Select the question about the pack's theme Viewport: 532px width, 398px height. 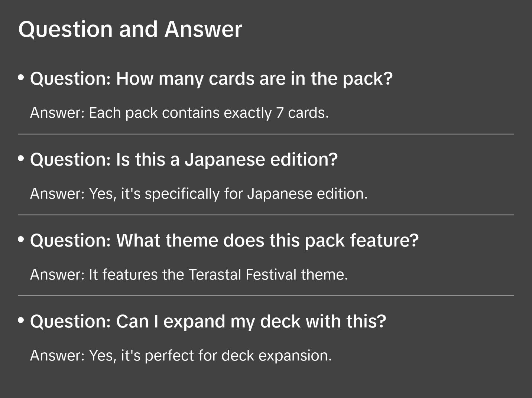point(224,241)
